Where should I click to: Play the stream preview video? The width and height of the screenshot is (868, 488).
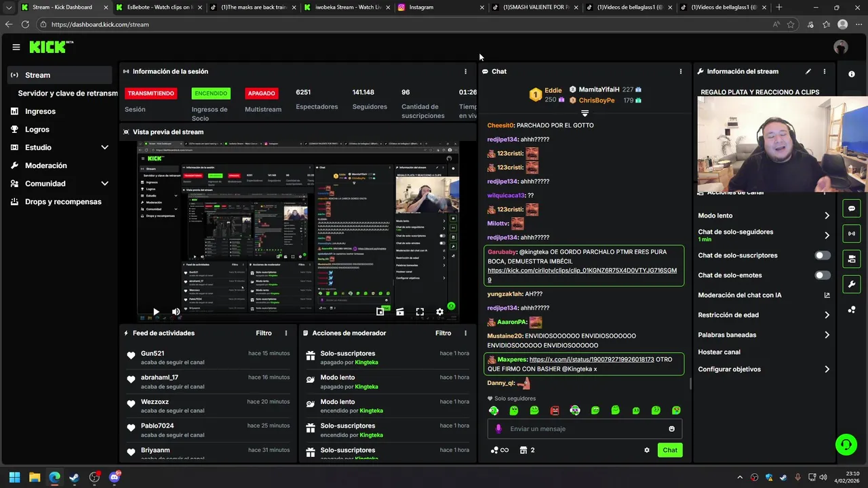pos(156,312)
